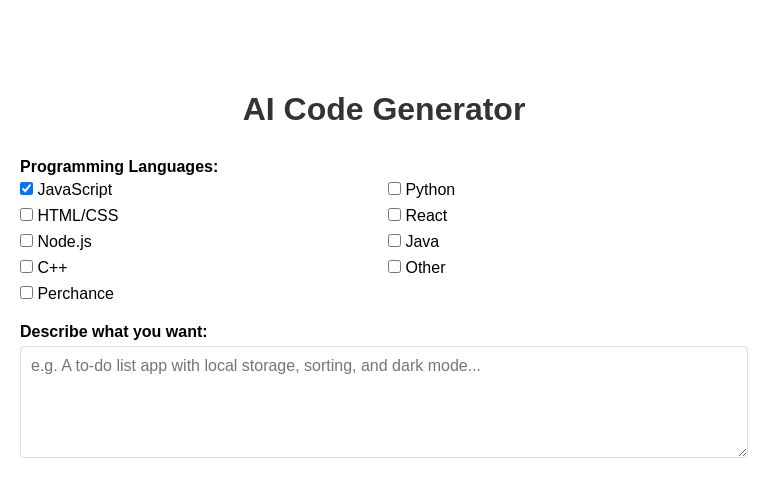
Task: Click the 'React' label text
Action: pos(426,216)
